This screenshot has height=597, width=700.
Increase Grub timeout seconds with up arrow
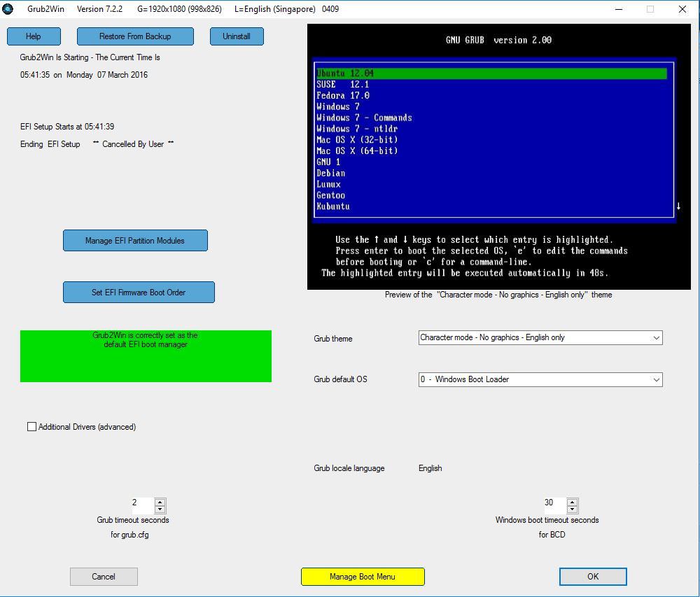160,502
